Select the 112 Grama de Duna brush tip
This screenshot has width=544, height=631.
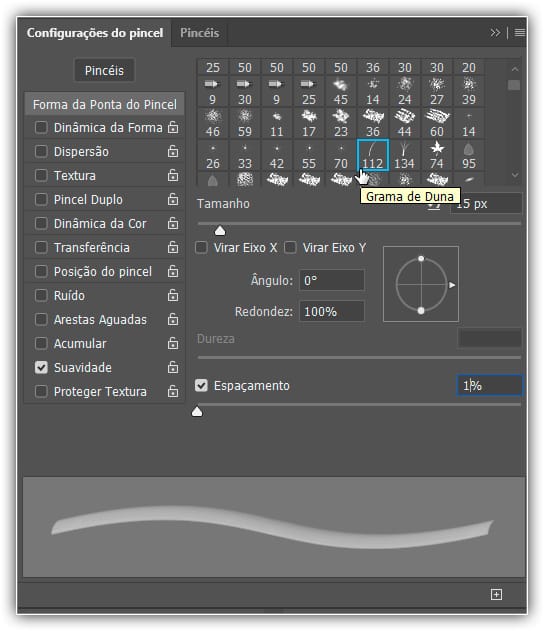pyautogui.click(x=373, y=155)
